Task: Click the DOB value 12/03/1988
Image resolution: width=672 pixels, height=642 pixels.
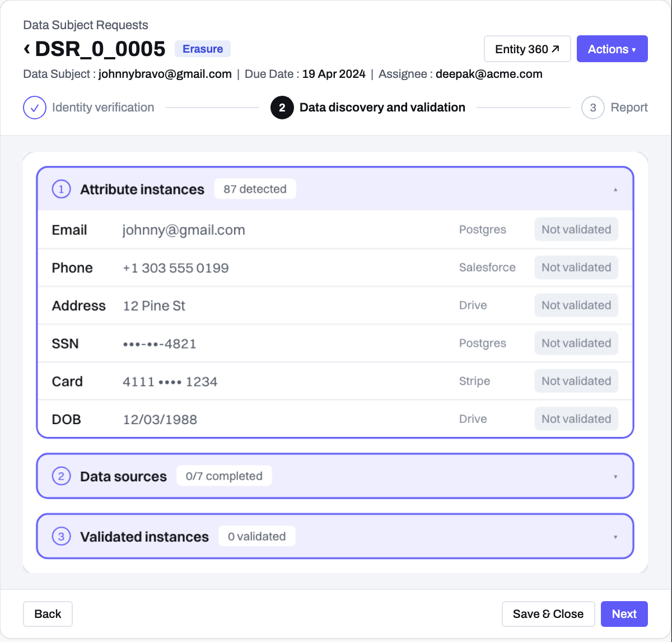Action: click(160, 420)
